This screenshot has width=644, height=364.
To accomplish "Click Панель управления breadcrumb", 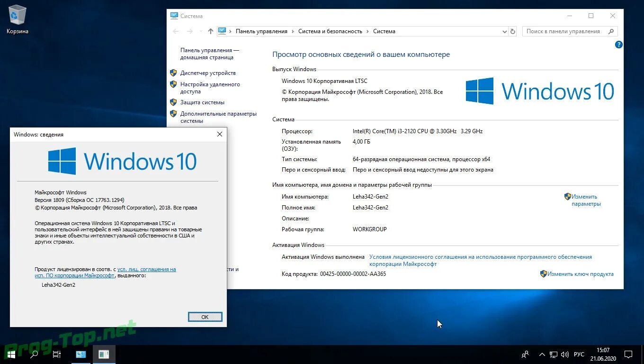I will click(x=261, y=31).
